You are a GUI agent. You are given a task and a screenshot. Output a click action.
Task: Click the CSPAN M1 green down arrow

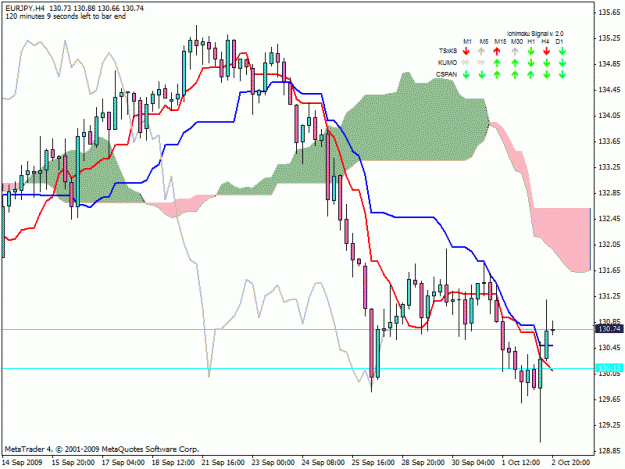tap(466, 75)
